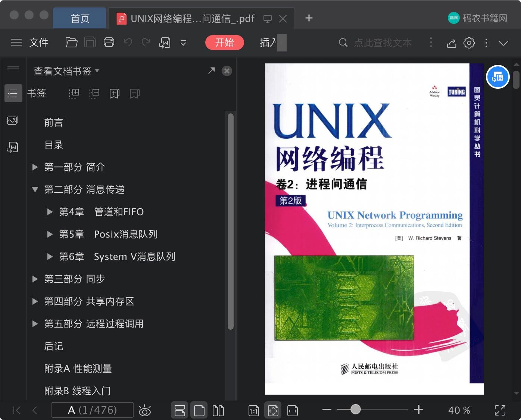
Task: Expand 第三部分 同步
Action: point(35,279)
